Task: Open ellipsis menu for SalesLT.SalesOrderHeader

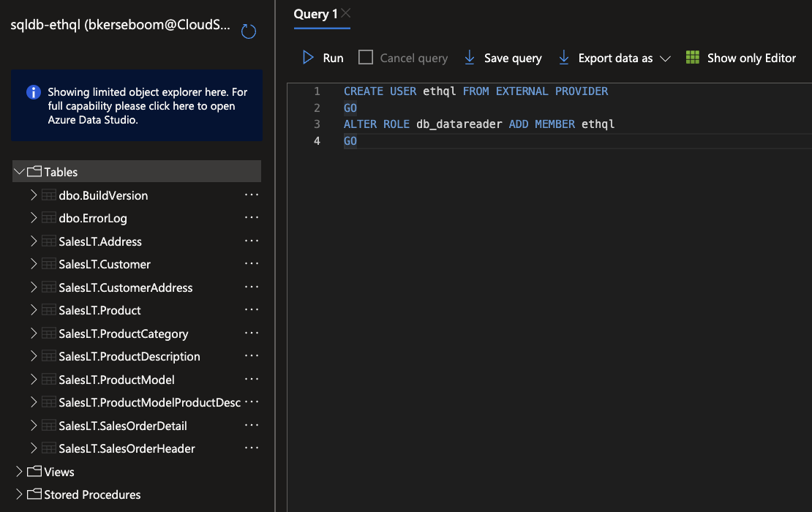Action: 252,448
